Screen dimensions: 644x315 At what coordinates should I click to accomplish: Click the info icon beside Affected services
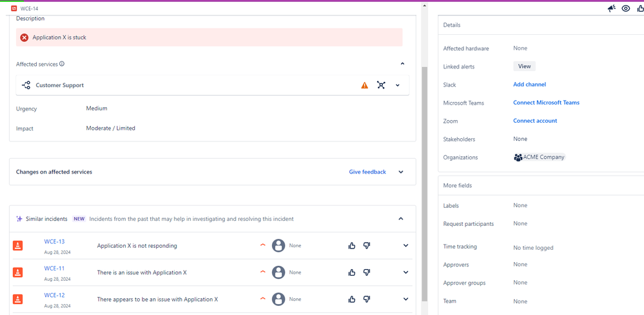pos(62,64)
